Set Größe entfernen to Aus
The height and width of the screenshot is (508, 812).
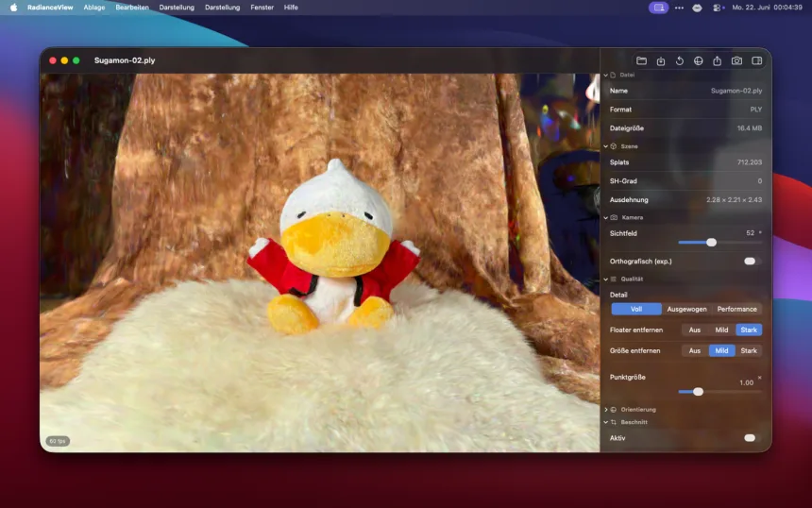(694, 350)
